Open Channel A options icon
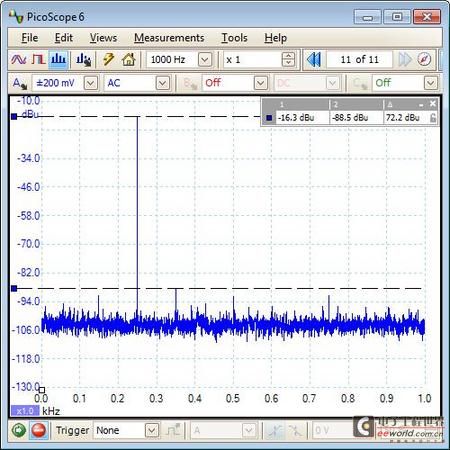Screen dimensions: 450x450 (x=19, y=83)
